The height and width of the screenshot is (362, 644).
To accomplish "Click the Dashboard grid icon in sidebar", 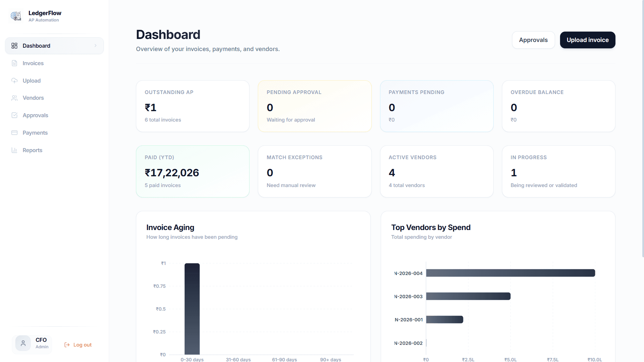I will pyautogui.click(x=14, y=46).
